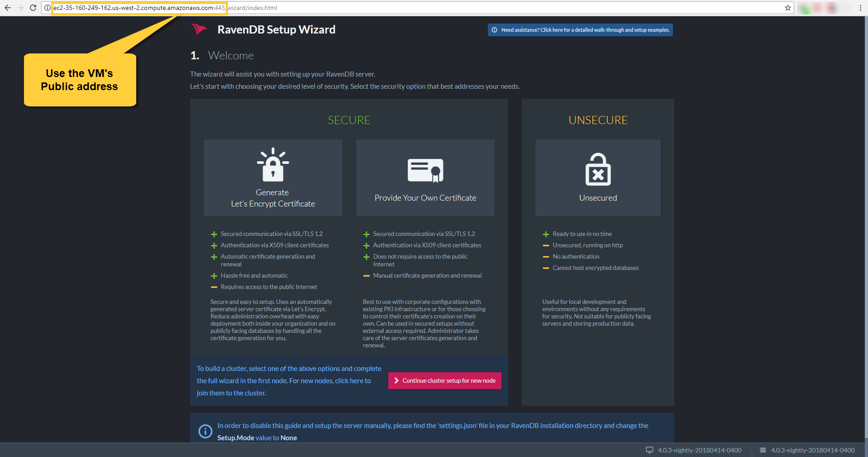Click 'Hassle free and automatic' bullet text

tap(254, 275)
